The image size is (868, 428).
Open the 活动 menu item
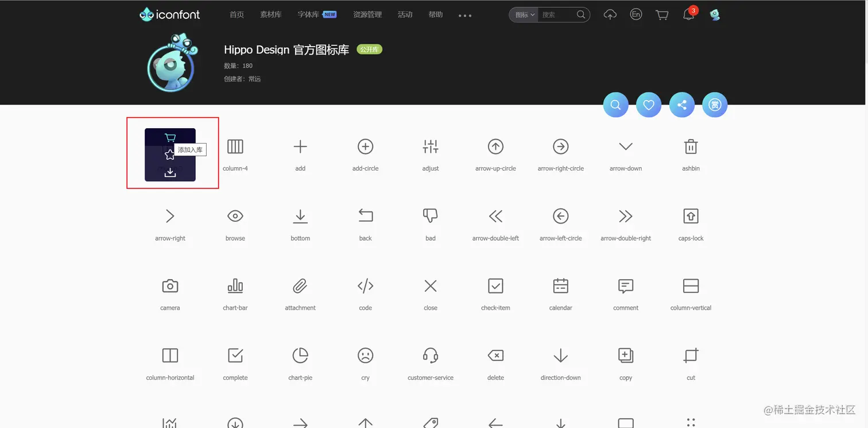click(405, 15)
